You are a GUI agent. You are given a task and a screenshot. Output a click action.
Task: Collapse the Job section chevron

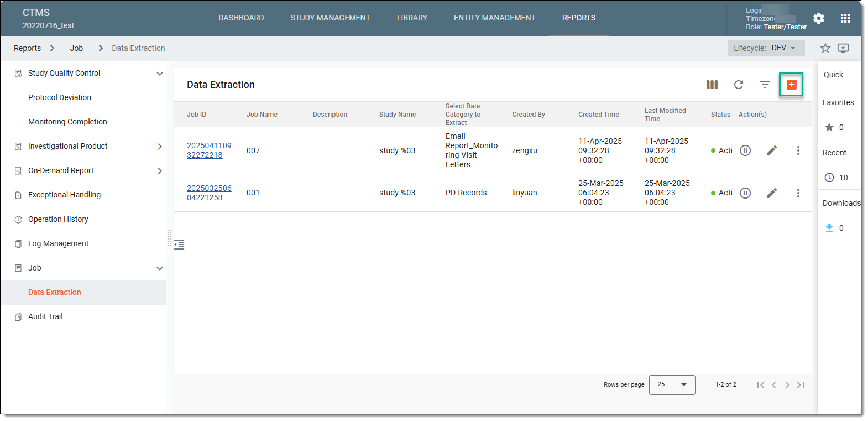click(x=160, y=268)
